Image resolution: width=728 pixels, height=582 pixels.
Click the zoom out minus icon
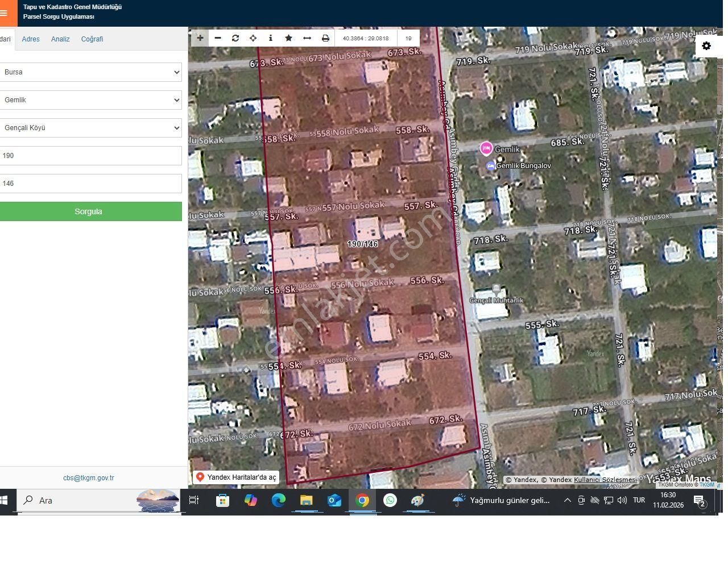pyautogui.click(x=218, y=38)
